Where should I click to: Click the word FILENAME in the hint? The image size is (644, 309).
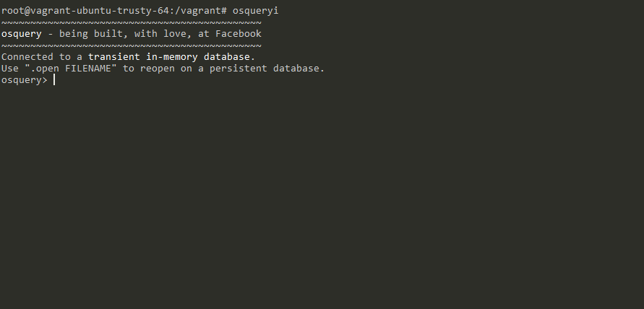point(88,69)
